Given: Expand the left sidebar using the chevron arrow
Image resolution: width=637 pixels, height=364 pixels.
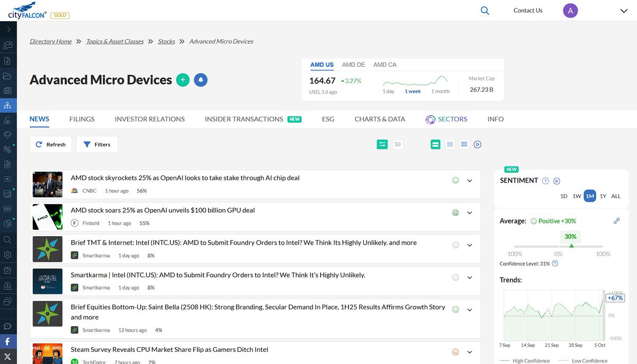Looking at the screenshot, I should click(8, 30).
